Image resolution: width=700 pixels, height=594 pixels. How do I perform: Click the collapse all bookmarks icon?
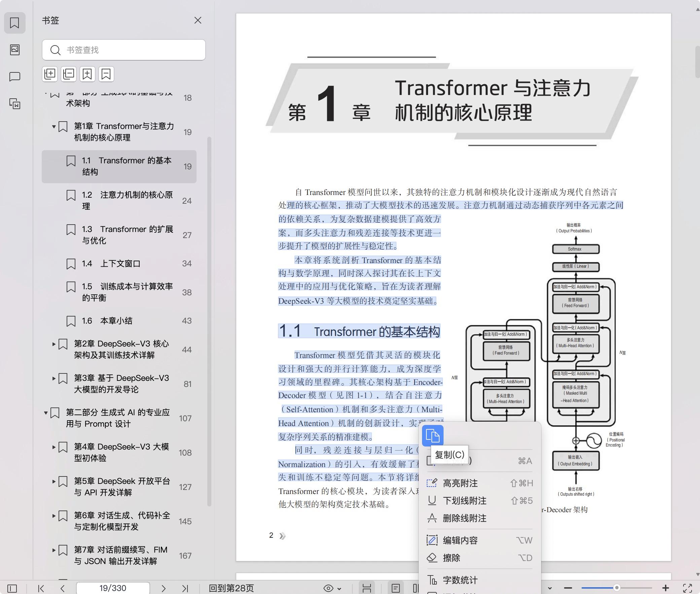[69, 74]
